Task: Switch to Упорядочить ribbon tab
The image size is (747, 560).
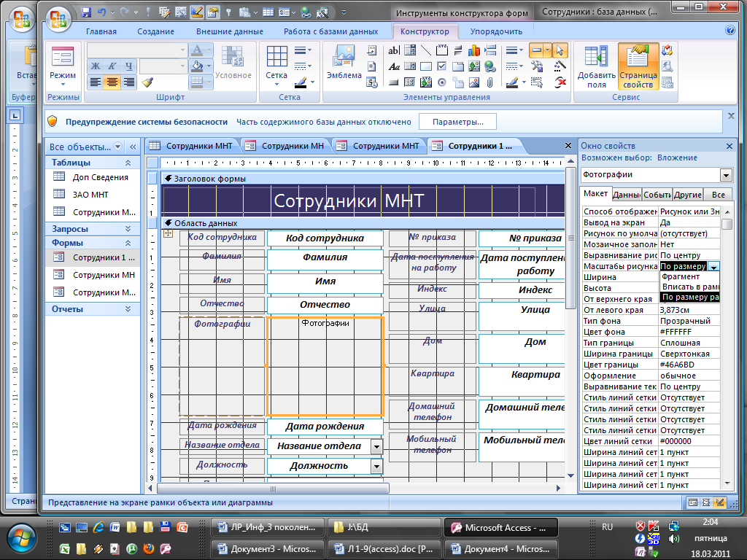Action: (496, 31)
